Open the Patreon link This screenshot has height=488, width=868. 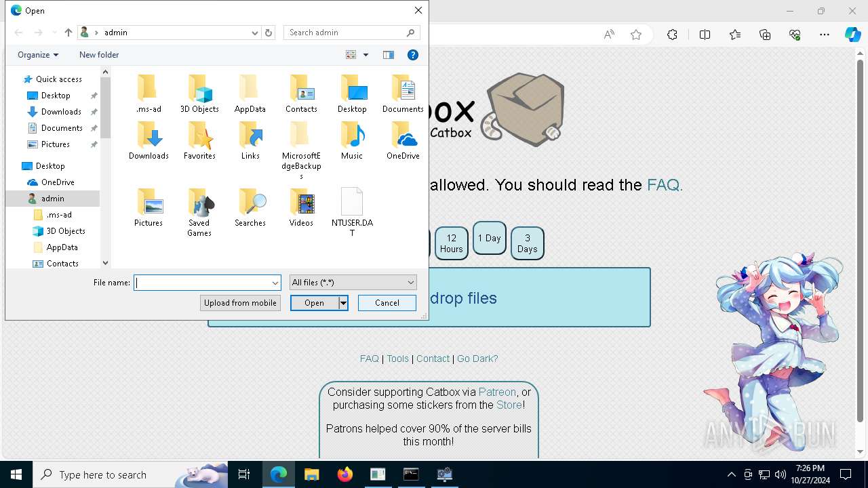[497, 392]
